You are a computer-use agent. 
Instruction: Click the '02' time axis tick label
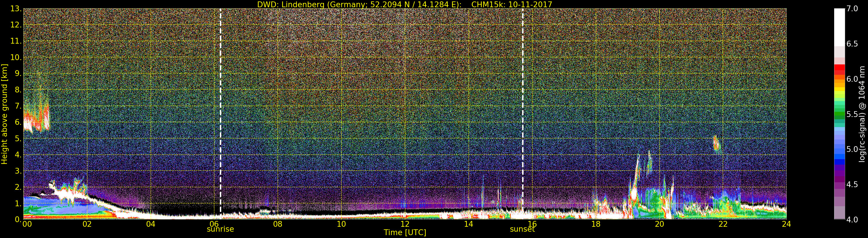[x=87, y=224]
